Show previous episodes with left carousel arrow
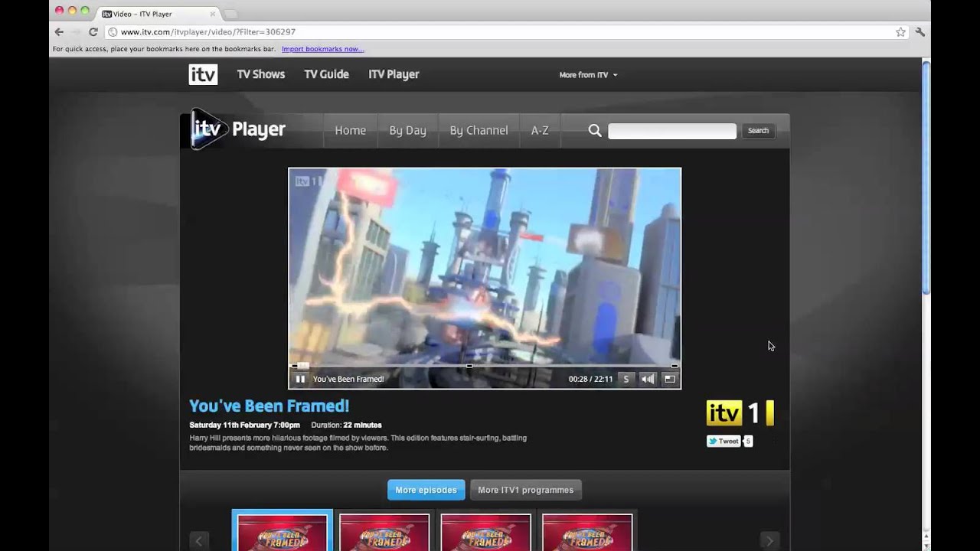This screenshot has width=980, height=551. [199, 540]
